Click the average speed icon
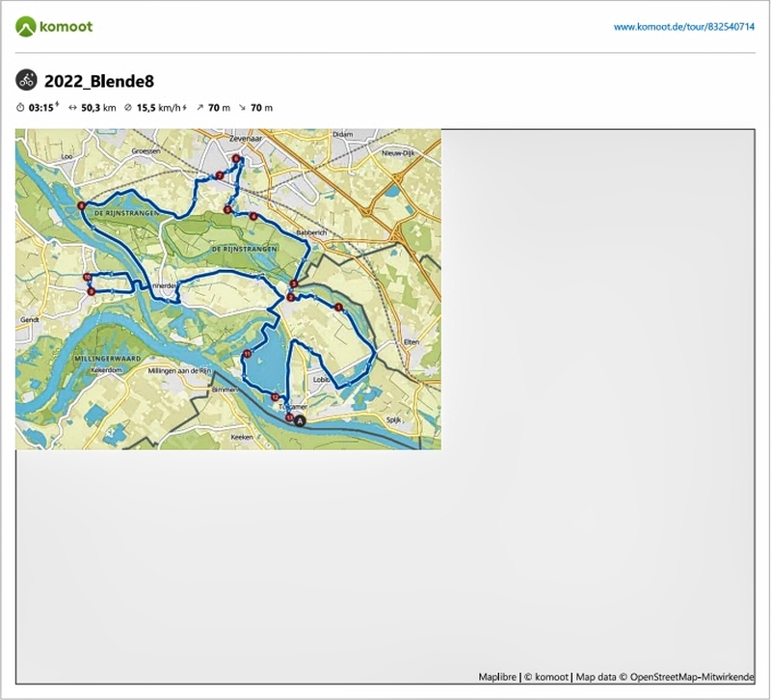The height and width of the screenshot is (700, 771). click(x=128, y=108)
